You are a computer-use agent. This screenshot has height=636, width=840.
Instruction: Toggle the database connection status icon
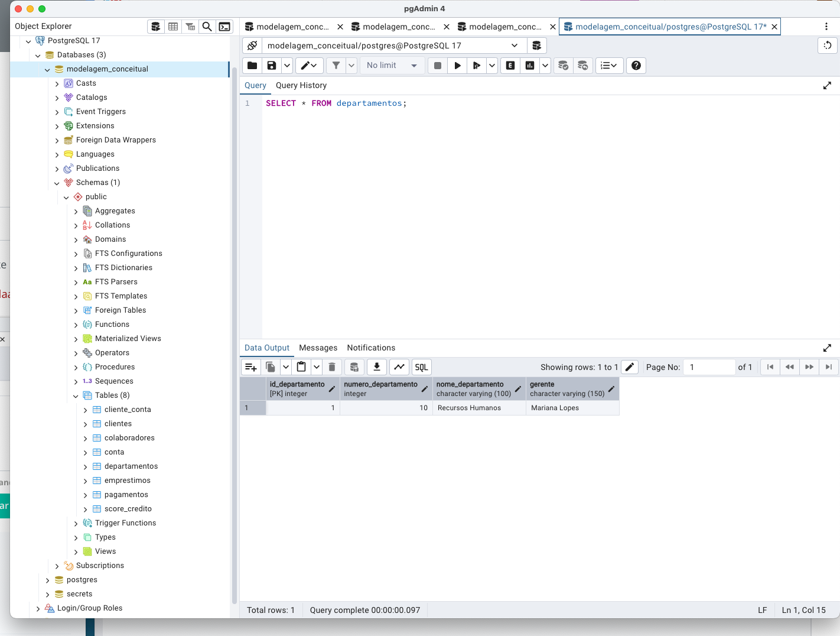(x=252, y=46)
